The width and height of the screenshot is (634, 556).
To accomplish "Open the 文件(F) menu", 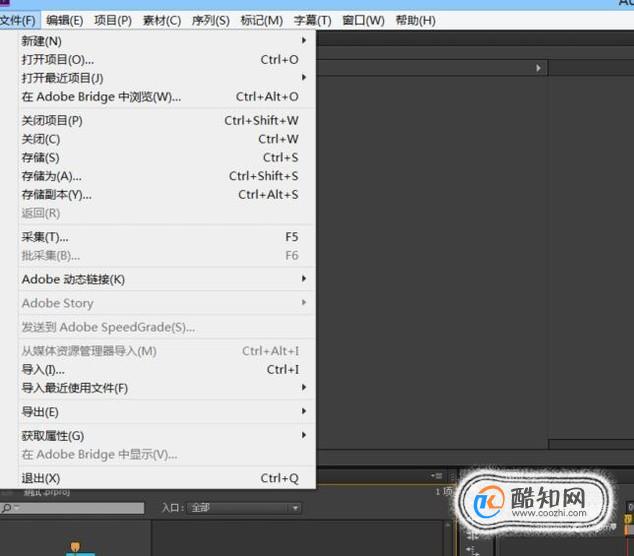I will click(18, 20).
